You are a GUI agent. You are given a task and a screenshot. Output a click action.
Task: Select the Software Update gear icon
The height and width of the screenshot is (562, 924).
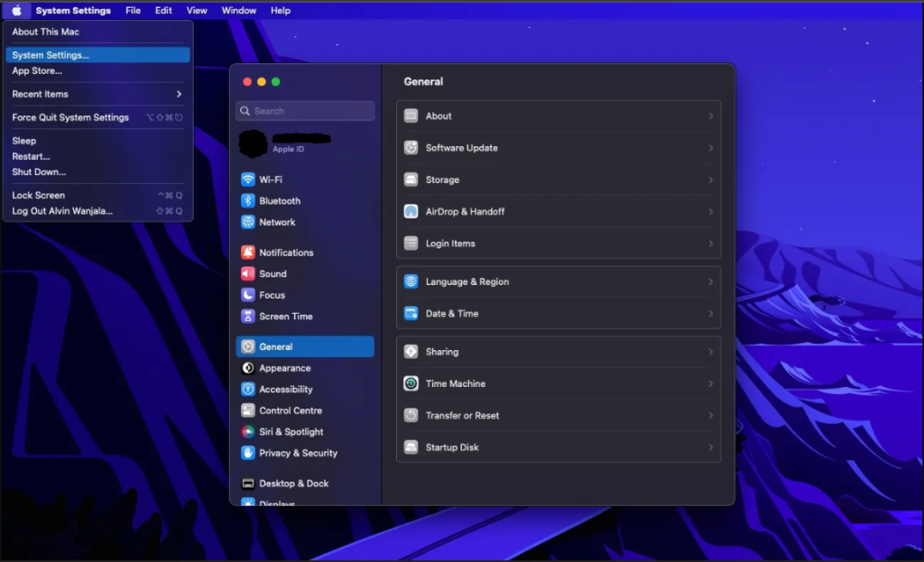coord(411,148)
